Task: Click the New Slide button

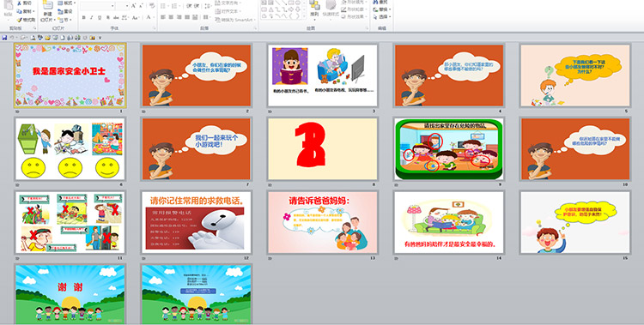Action: pyautogui.click(x=47, y=10)
